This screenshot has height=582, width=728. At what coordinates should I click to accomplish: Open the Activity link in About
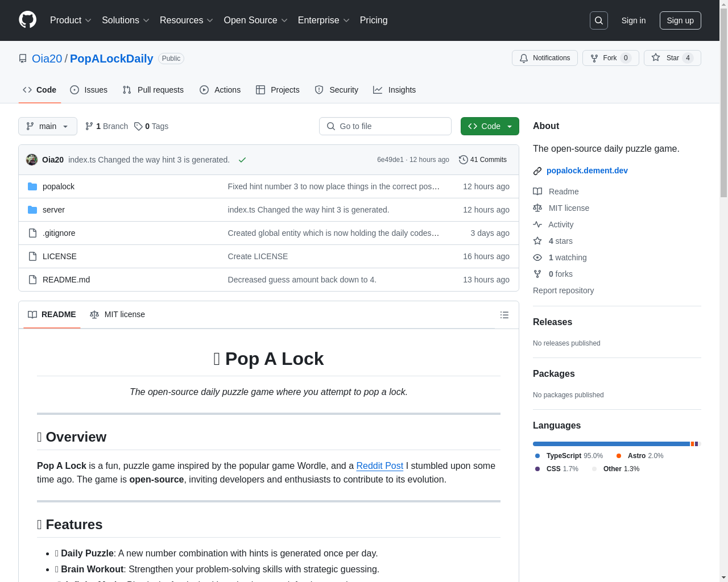pos(553,225)
